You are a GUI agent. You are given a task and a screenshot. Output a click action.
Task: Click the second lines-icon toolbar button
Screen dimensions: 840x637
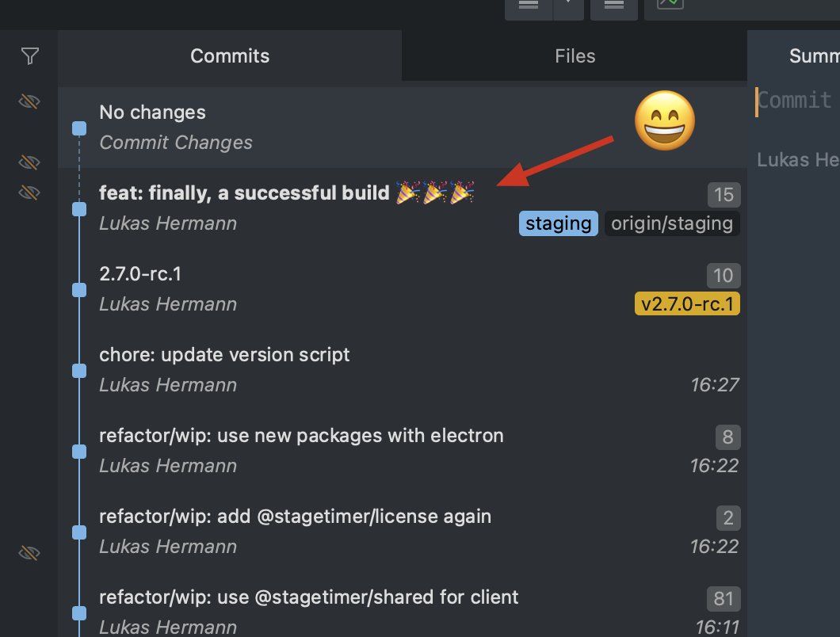[x=613, y=5]
